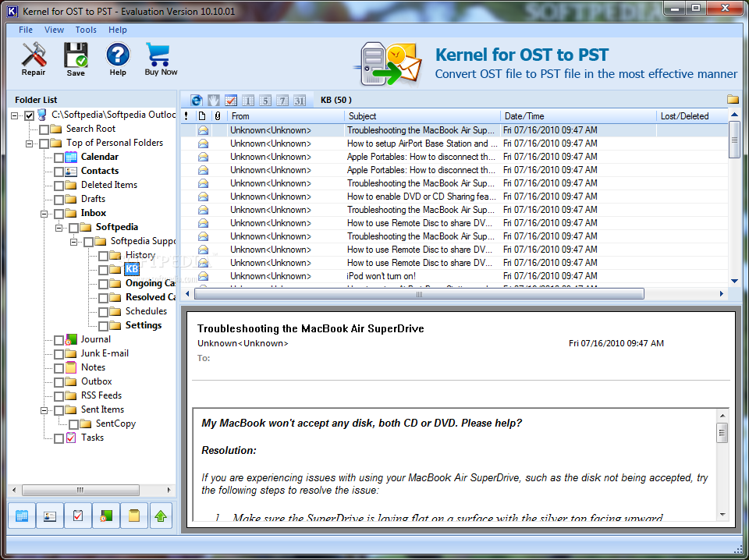Check the Junk E-mail checkbox
The image size is (749, 560).
click(x=59, y=354)
